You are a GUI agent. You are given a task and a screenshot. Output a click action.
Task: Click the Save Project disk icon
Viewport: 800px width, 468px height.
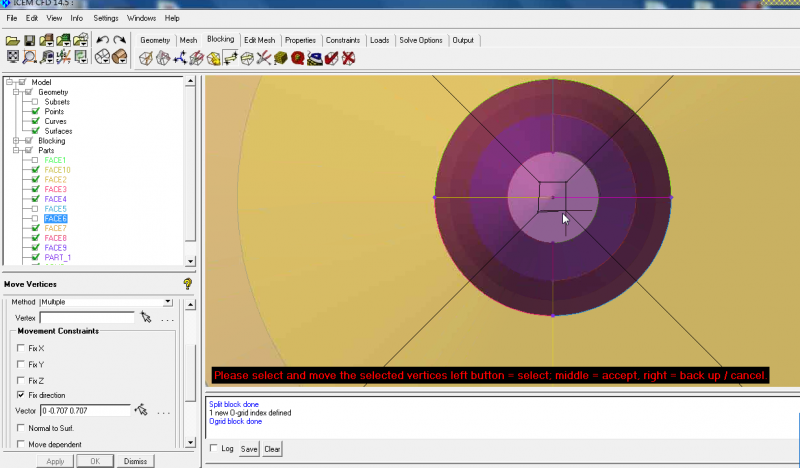click(29, 40)
